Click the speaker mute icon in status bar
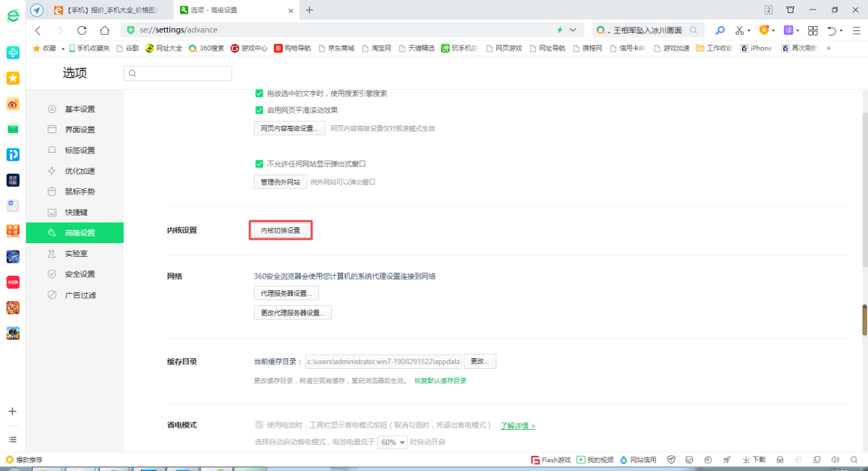Screen dimensions: 868x471 835,459
